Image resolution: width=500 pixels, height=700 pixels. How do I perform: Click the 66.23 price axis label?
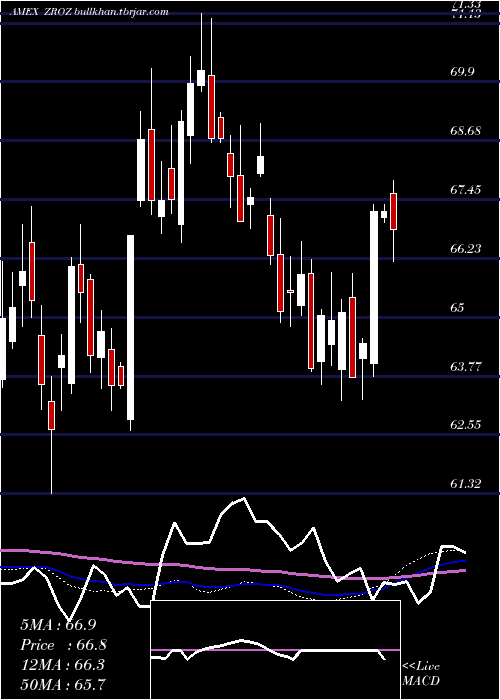pos(466,249)
